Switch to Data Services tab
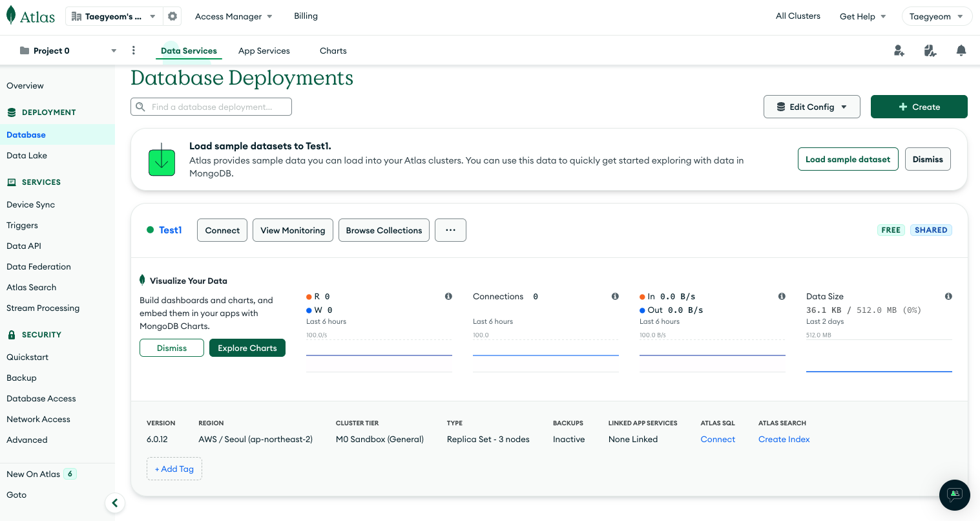 click(x=189, y=50)
